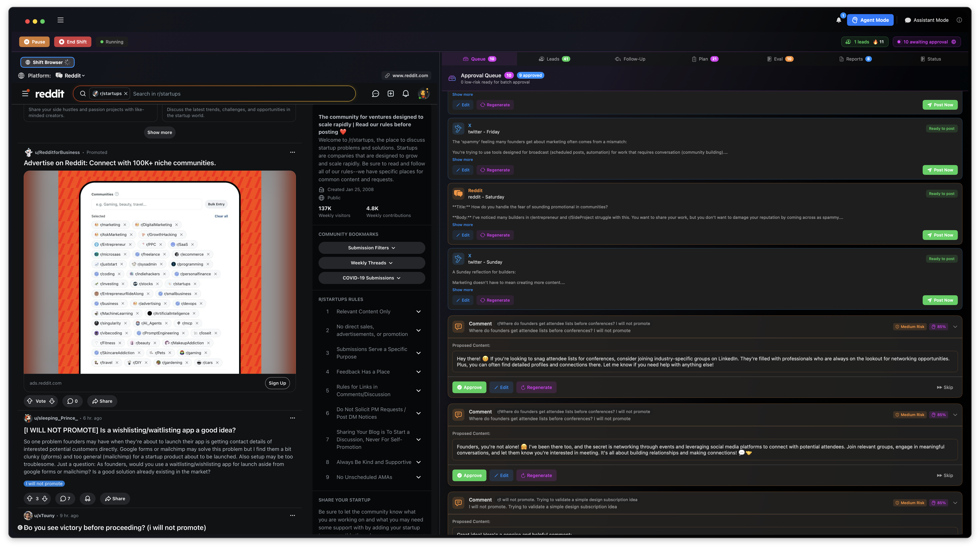Switch to the Plan tab
This screenshot has width=980, height=548.
(x=705, y=59)
